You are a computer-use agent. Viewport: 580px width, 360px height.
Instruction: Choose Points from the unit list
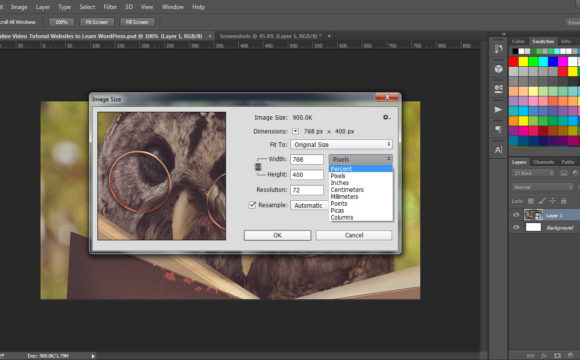361,203
